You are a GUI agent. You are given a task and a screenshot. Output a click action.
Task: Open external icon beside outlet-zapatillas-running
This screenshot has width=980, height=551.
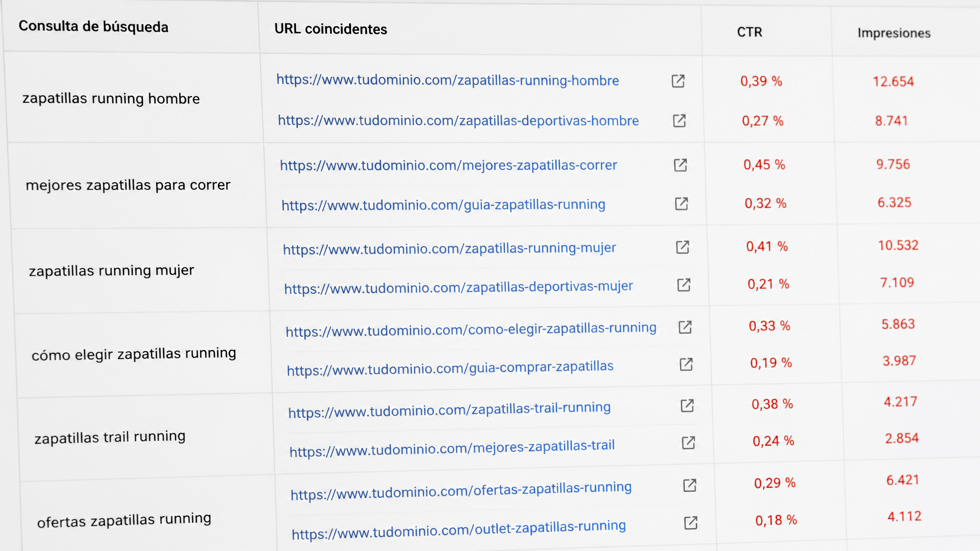(x=691, y=523)
